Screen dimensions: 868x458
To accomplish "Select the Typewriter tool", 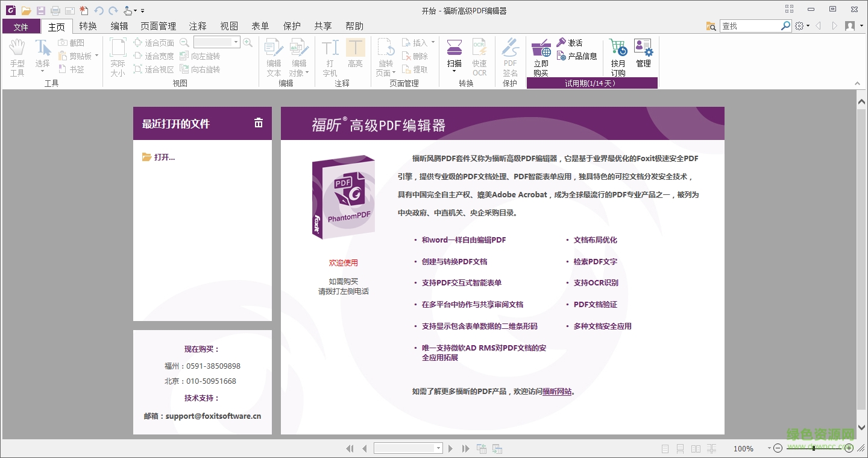I will tap(330, 57).
